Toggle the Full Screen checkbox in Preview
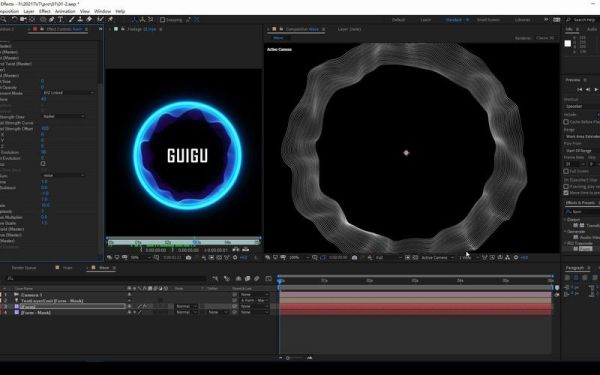 (x=566, y=171)
